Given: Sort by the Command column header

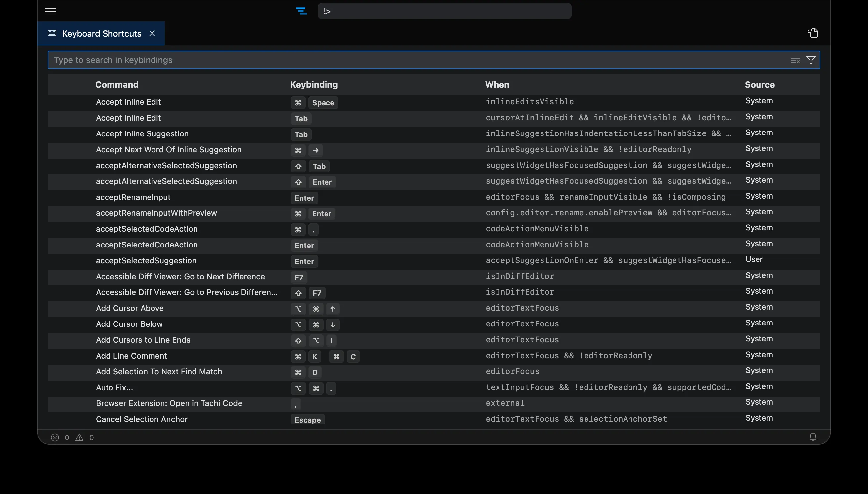Looking at the screenshot, I should pyautogui.click(x=117, y=85).
